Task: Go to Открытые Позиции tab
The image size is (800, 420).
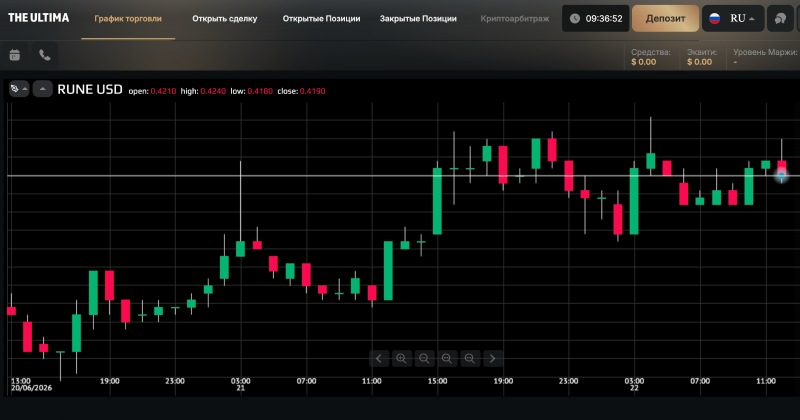Action: point(321,18)
